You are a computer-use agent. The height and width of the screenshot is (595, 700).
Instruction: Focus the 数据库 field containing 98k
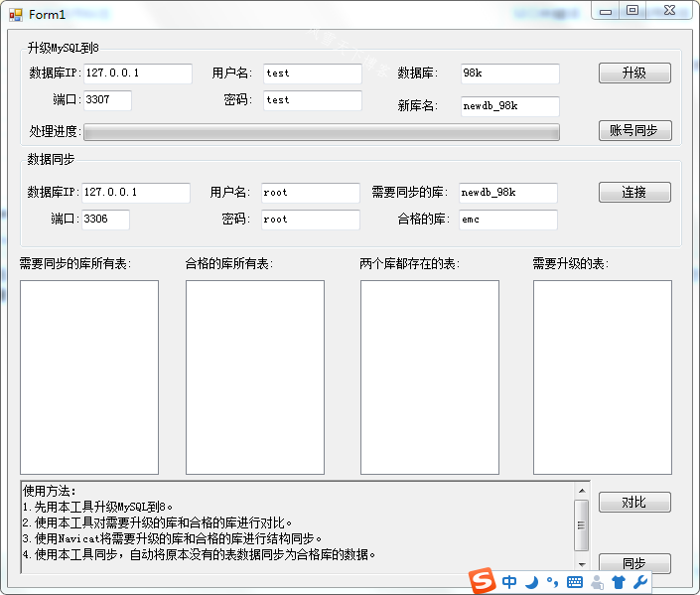point(509,74)
